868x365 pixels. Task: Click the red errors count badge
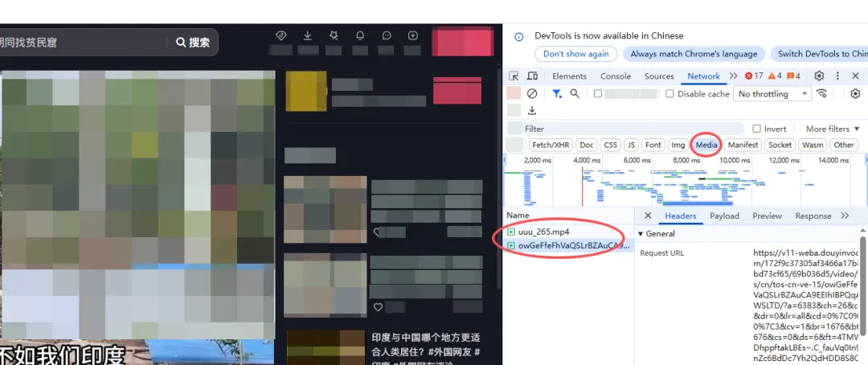click(x=754, y=76)
